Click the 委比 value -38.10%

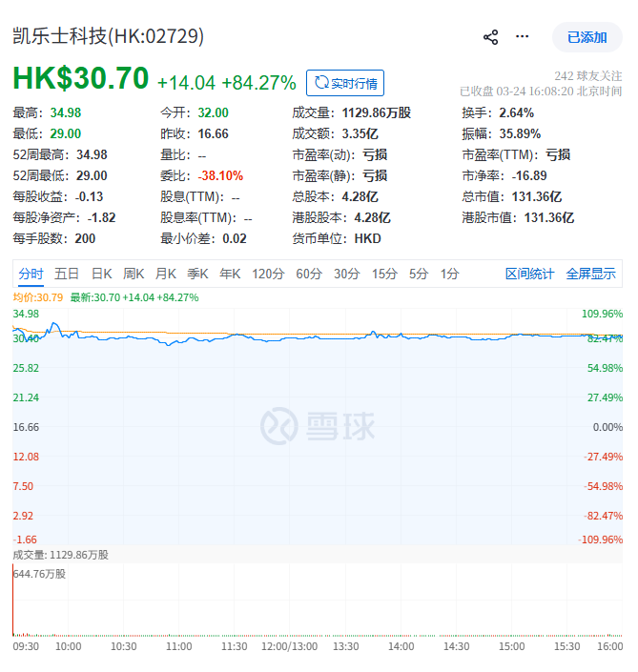[220, 175]
